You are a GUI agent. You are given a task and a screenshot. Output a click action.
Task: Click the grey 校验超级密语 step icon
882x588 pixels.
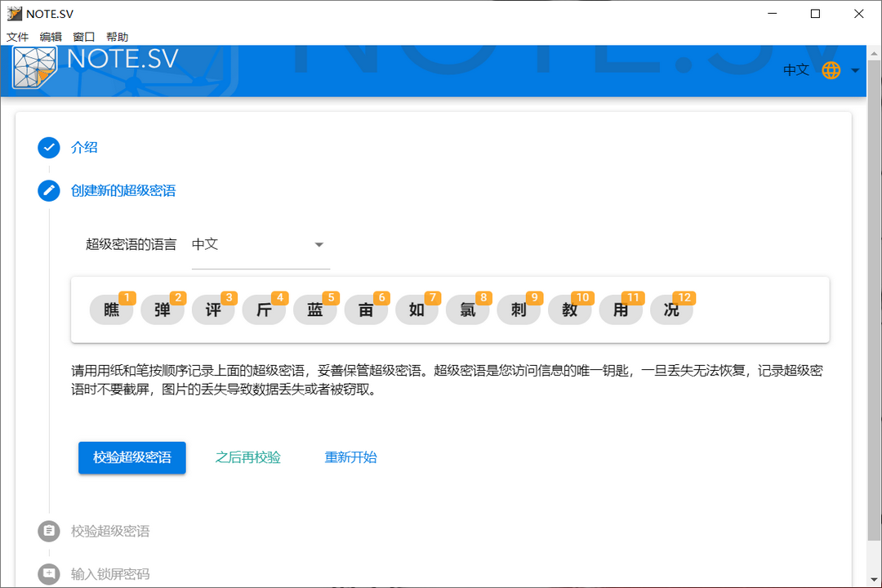(x=49, y=531)
